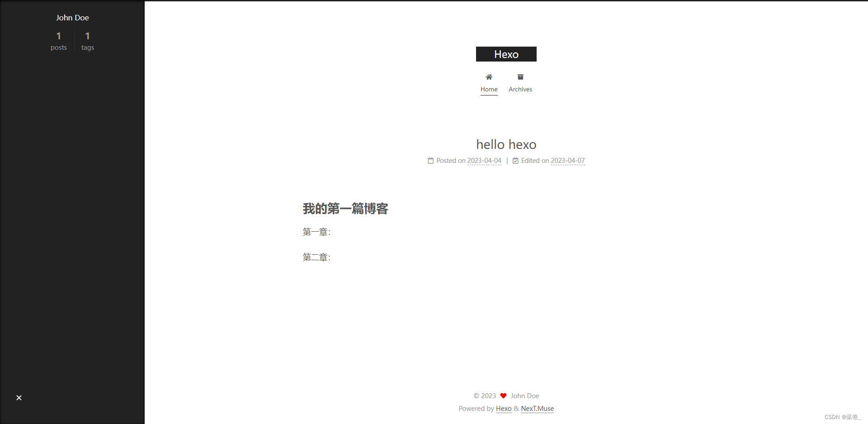868x424 pixels.
Task: Open the Archives menu item
Action: (x=520, y=83)
